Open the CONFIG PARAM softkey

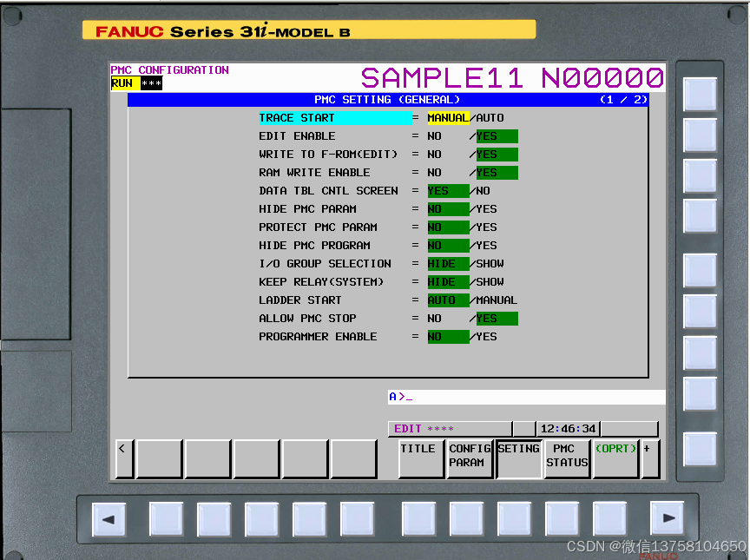click(x=470, y=458)
